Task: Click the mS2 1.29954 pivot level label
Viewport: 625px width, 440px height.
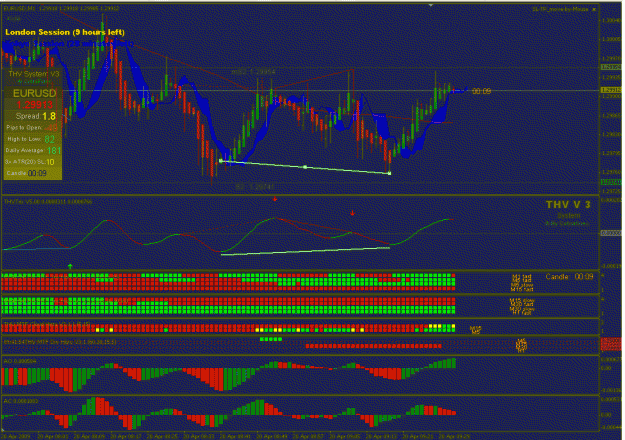Action: click(x=253, y=72)
